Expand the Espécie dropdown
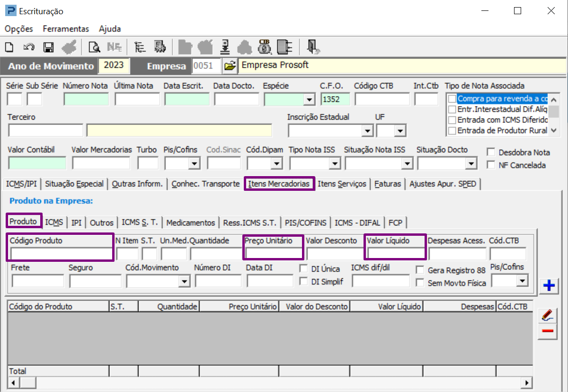 click(310, 99)
